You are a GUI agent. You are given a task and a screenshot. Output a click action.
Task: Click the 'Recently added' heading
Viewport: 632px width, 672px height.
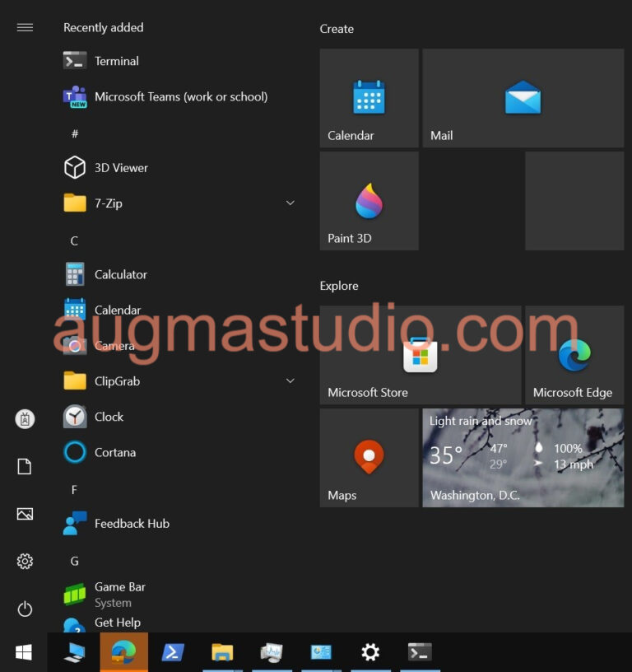103,27
